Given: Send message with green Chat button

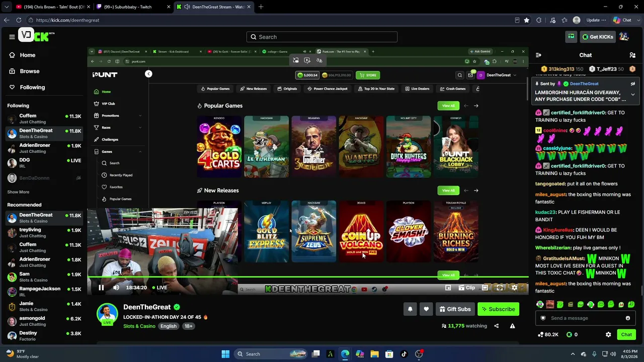Looking at the screenshot, I should 626,334.
